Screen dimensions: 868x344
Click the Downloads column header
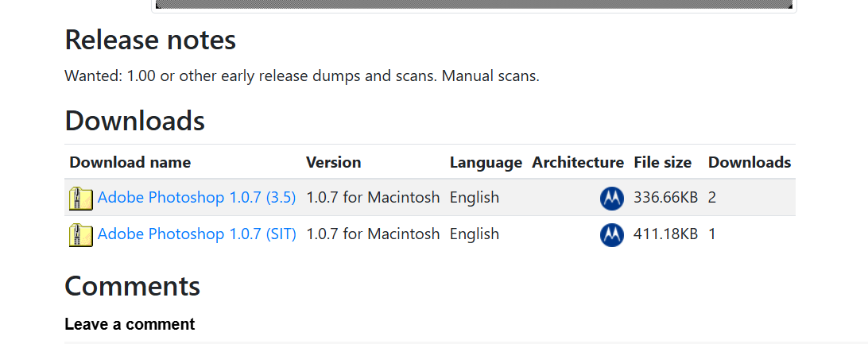pyautogui.click(x=750, y=162)
